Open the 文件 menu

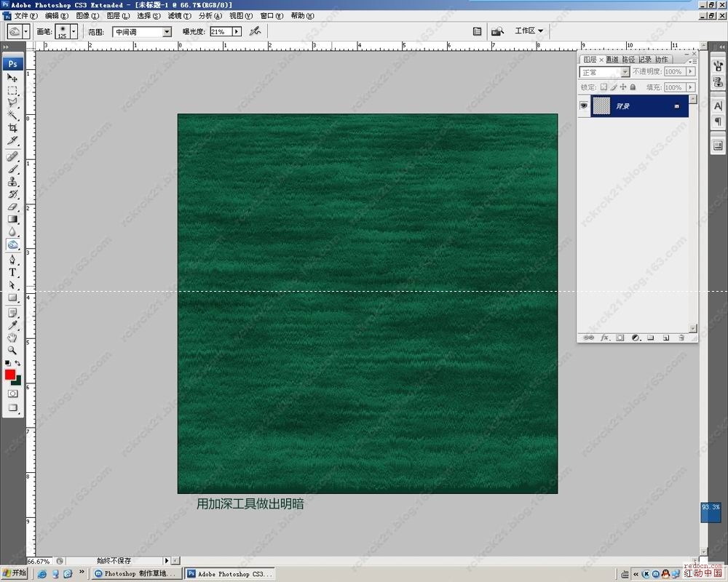tap(26, 16)
